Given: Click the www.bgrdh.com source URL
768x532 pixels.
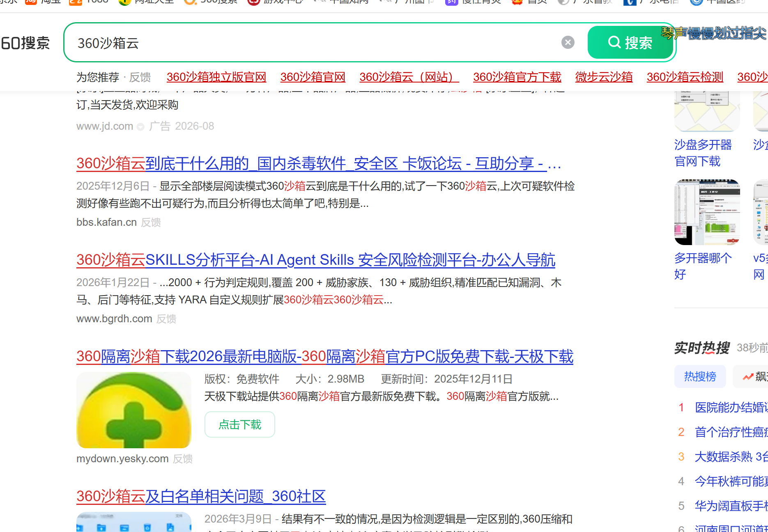Looking at the screenshot, I should 114,319.
